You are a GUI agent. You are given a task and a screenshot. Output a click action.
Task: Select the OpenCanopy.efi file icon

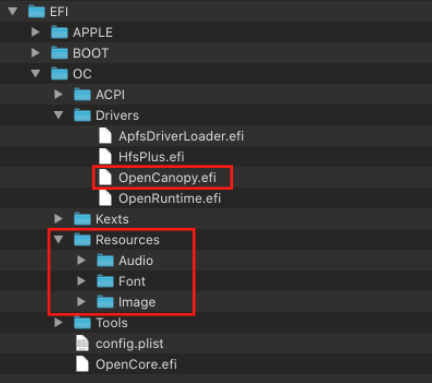[x=105, y=177]
